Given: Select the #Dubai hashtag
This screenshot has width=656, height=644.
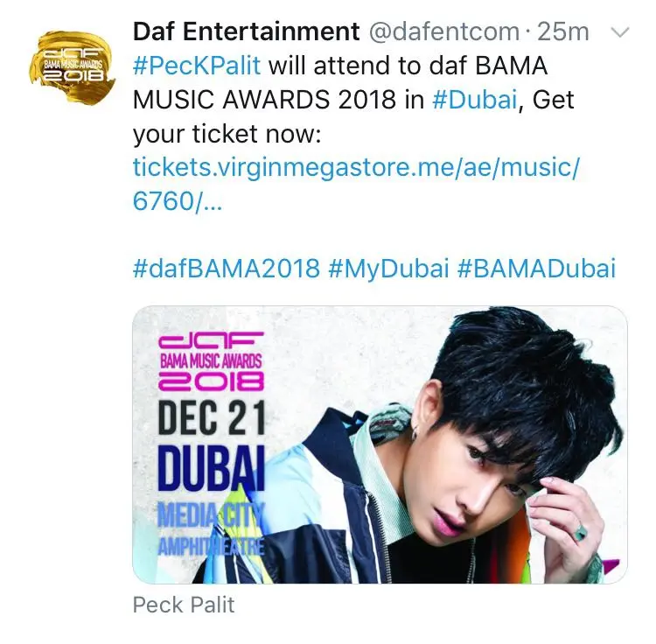Looking at the screenshot, I should point(474,100).
